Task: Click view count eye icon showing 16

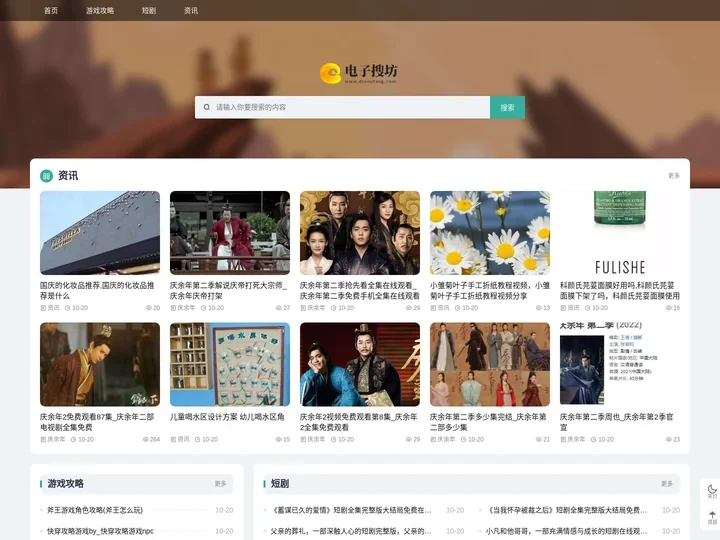Action: coord(669,308)
